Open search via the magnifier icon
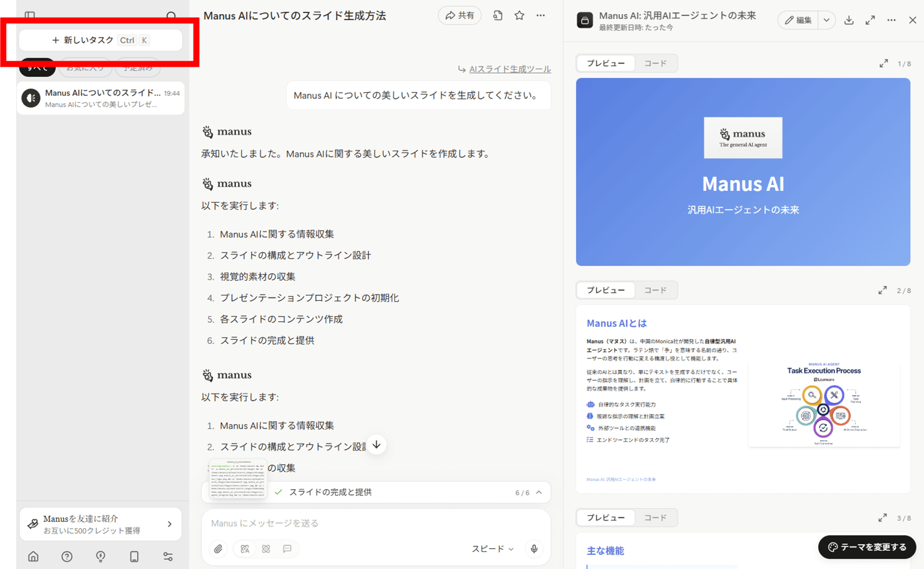The image size is (924, 569). pos(171,16)
